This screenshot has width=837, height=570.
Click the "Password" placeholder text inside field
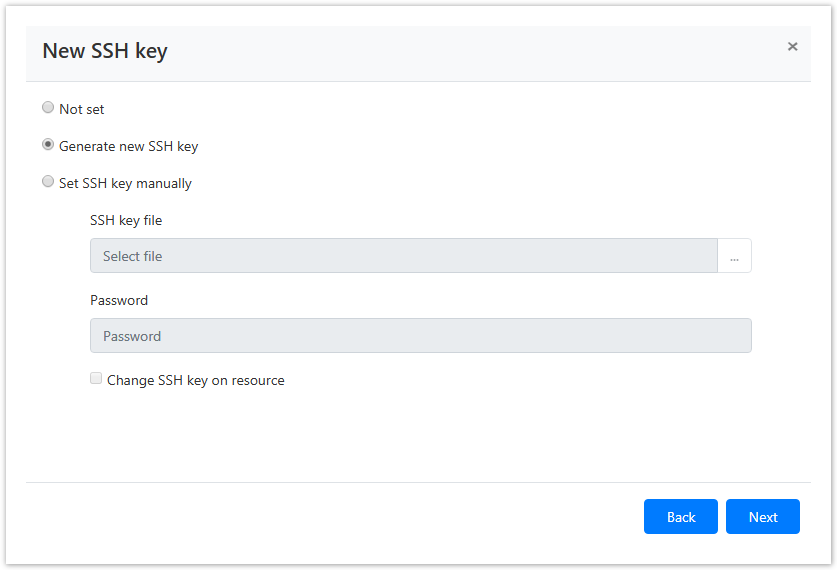click(132, 336)
